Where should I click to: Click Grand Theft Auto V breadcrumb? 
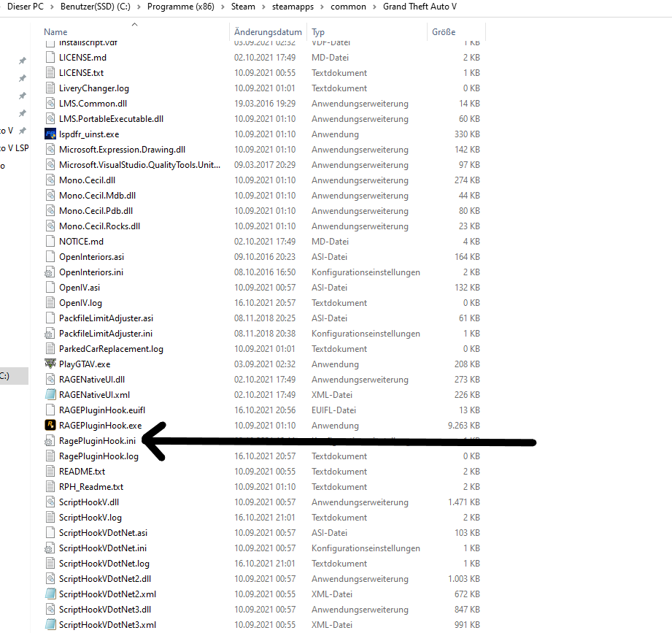(x=420, y=7)
